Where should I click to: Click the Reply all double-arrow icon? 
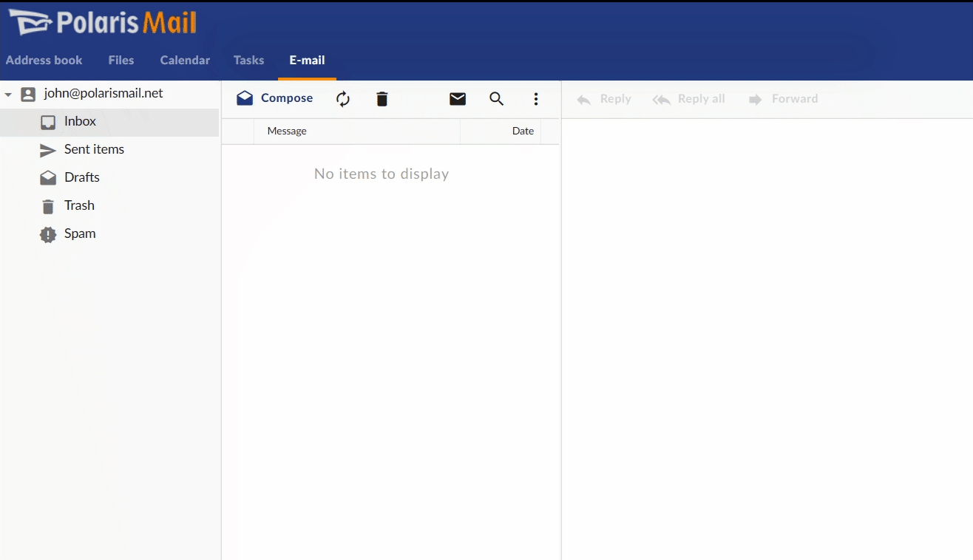point(661,100)
